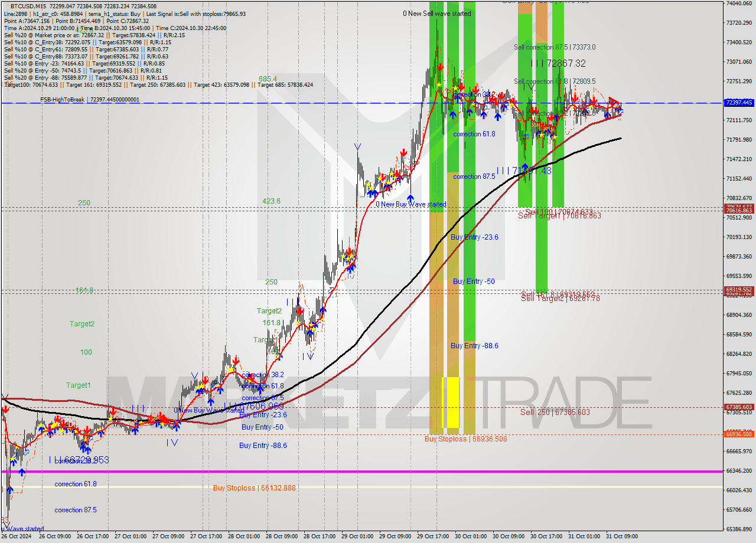Viewport: 756px width, 543px height.
Task: Click the '30 Oct 09:00' time axis label
Action: click(x=509, y=537)
